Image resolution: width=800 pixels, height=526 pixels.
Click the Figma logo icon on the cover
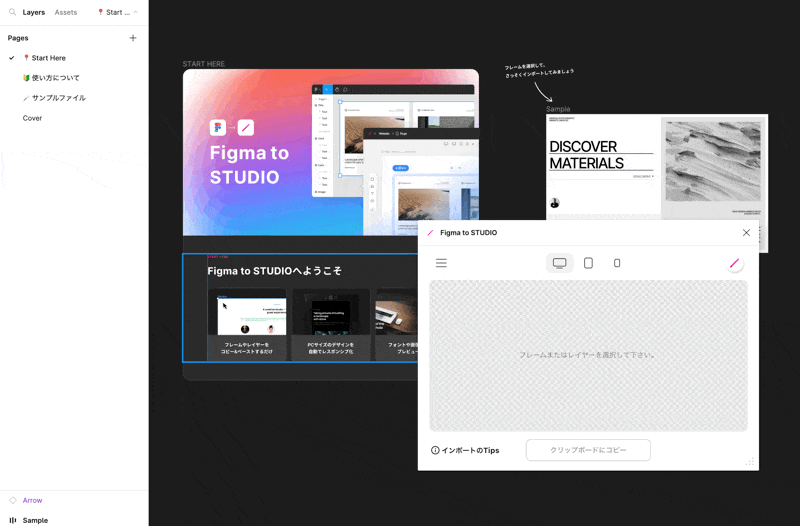(x=218, y=128)
